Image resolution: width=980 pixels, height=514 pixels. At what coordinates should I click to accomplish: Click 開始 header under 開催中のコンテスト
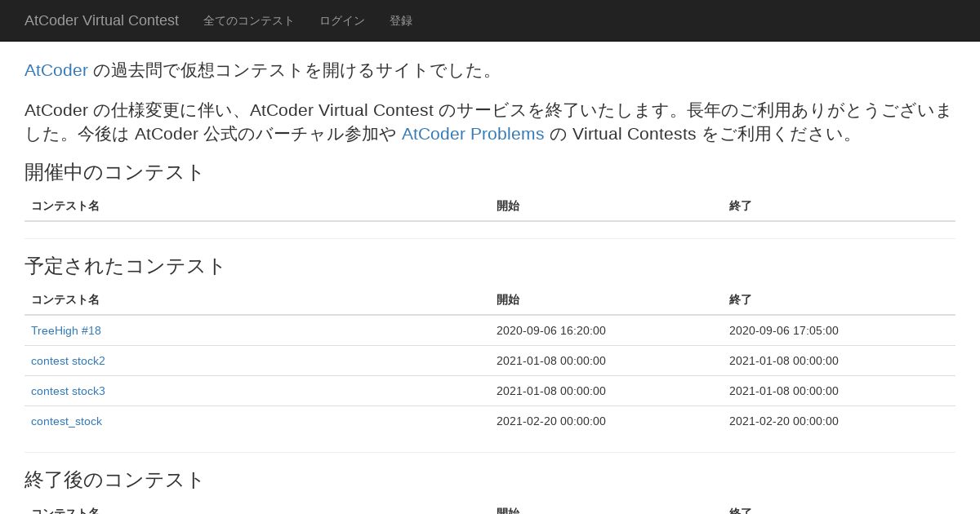tap(508, 206)
